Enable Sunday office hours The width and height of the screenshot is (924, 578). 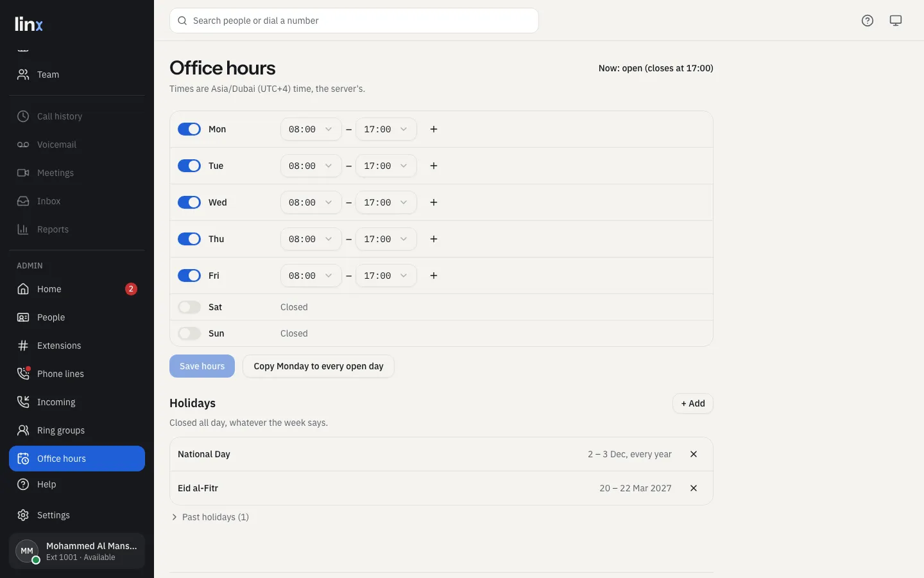[189, 333]
